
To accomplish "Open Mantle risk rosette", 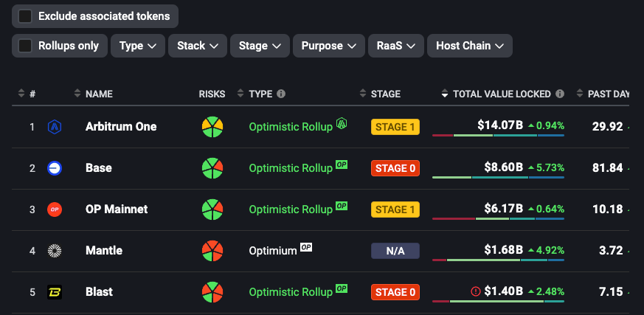I will point(212,251).
